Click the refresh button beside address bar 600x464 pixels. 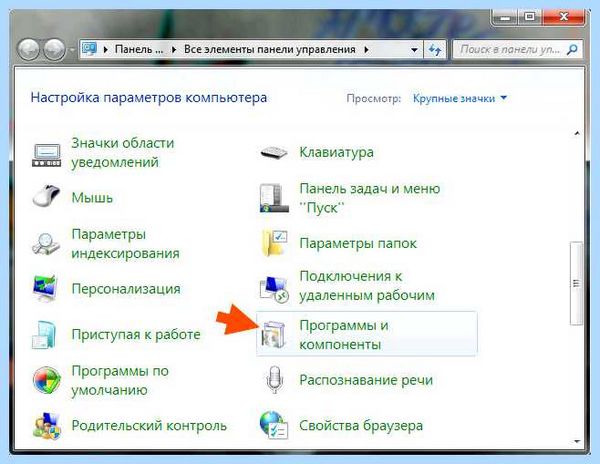(x=435, y=50)
